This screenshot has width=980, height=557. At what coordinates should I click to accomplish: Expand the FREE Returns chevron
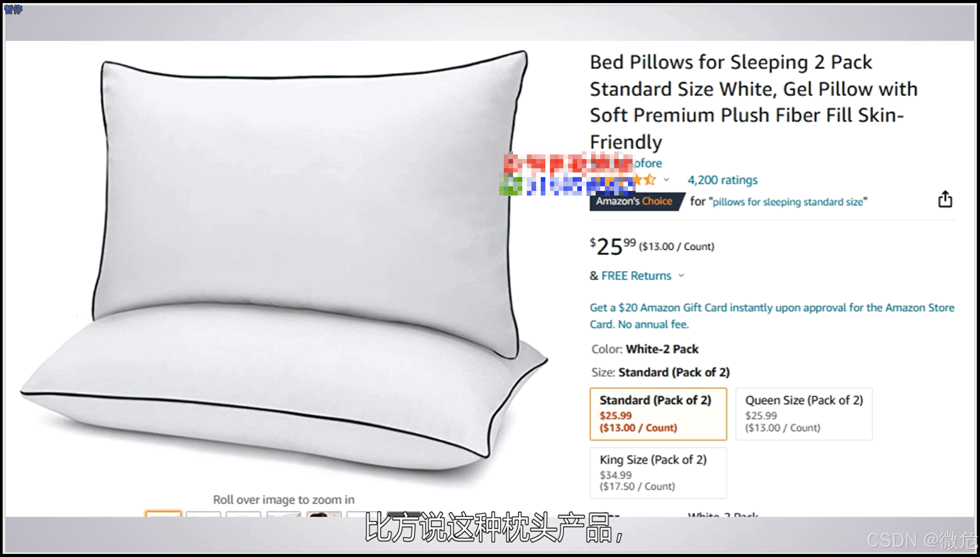click(x=681, y=275)
